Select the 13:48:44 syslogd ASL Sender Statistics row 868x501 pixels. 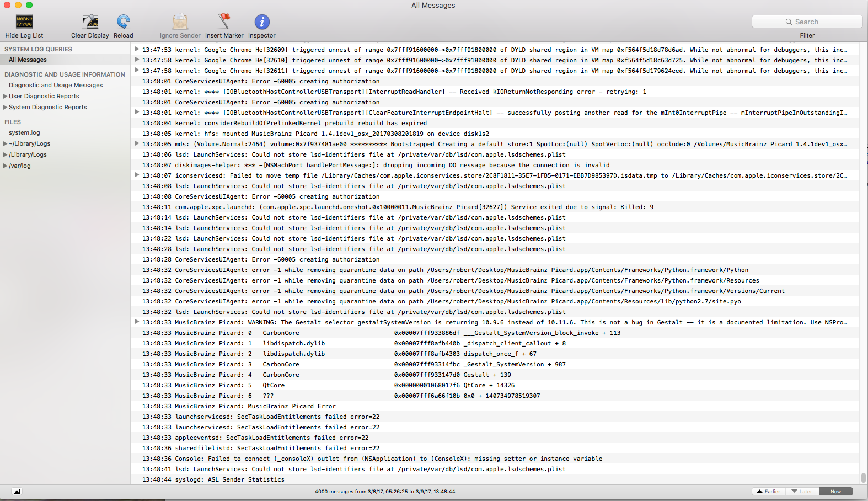click(x=495, y=479)
